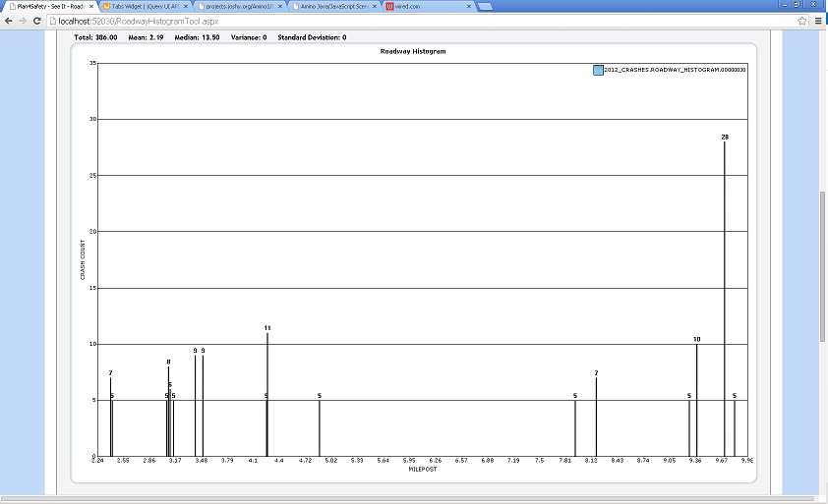Image resolution: width=828 pixels, height=504 pixels.
Task: Click the bar value label 10
Action: 696,339
